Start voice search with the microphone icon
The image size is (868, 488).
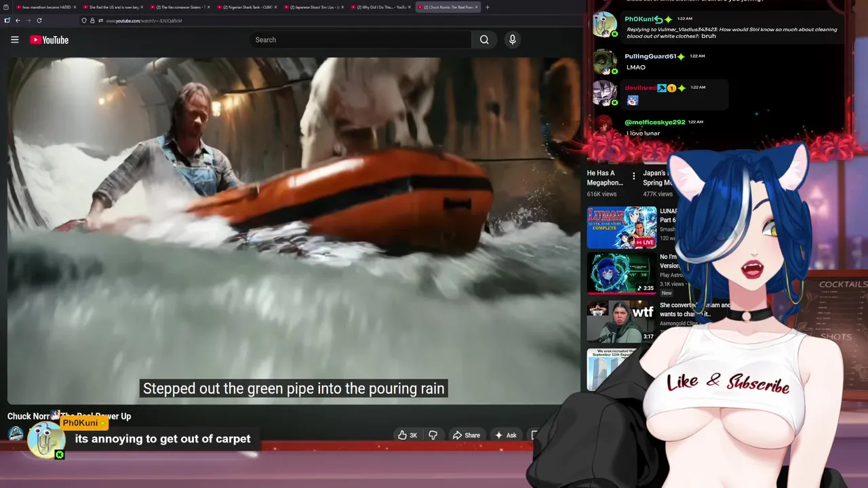tap(513, 40)
